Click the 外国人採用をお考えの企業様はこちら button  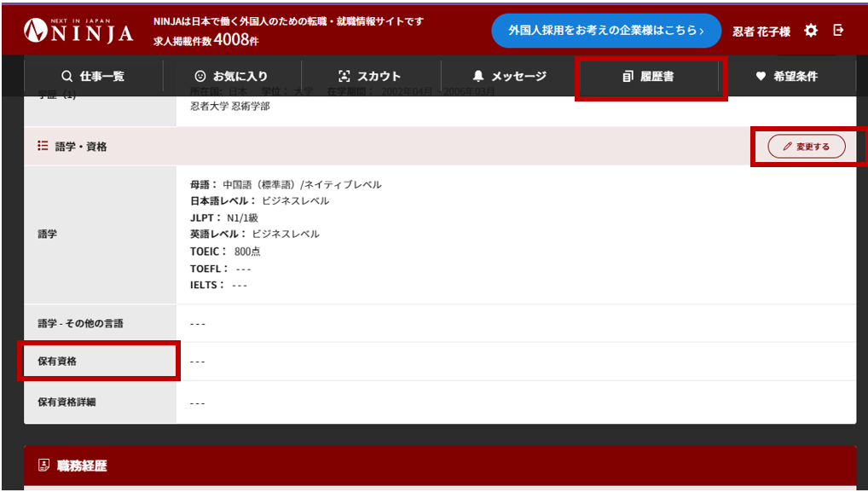(606, 30)
